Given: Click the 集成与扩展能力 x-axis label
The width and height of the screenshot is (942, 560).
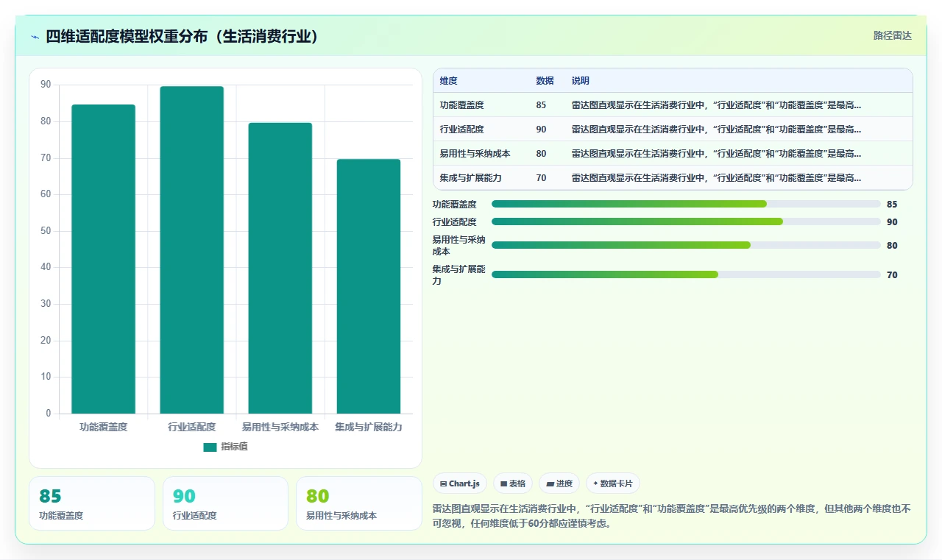Looking at the screenshot, I should [369, 427].
